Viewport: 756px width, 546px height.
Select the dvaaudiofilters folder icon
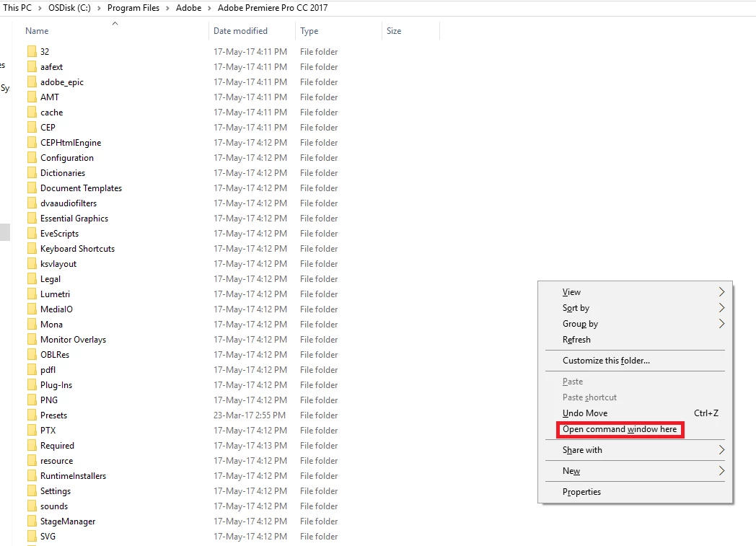point(32,203)
